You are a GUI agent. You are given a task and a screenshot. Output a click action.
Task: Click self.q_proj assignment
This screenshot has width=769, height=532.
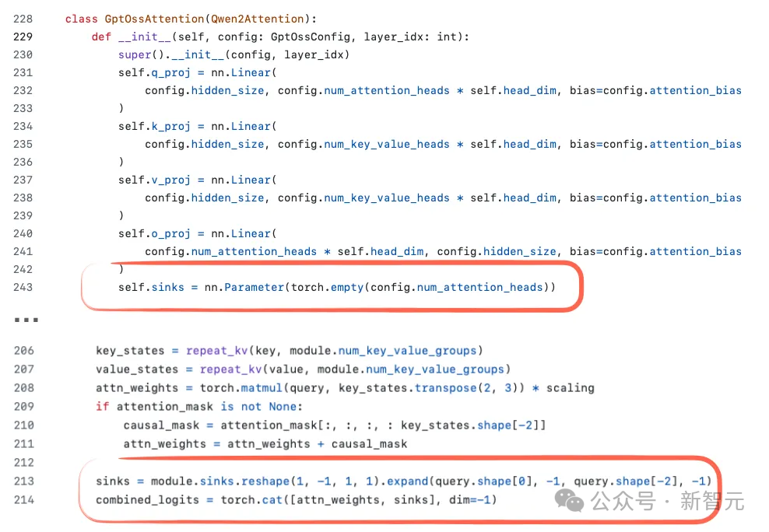click(x=154, y=72)
